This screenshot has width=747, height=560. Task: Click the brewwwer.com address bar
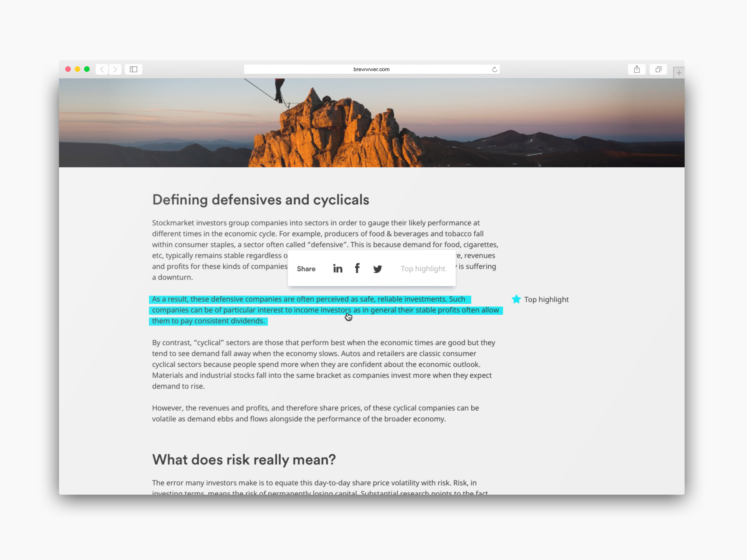coord(371,69)
